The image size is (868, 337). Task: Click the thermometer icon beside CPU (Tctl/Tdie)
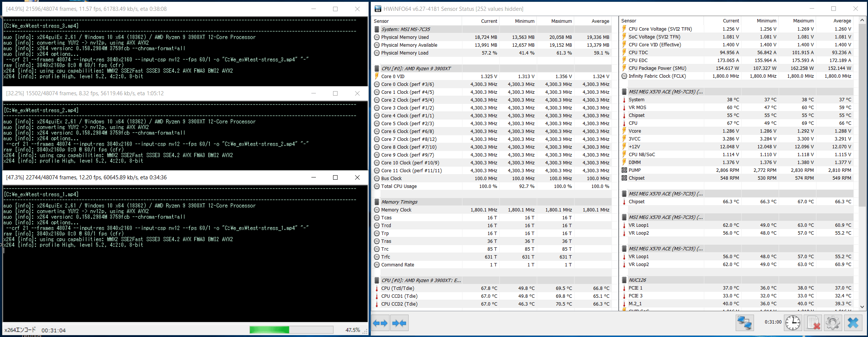[377, 288]
